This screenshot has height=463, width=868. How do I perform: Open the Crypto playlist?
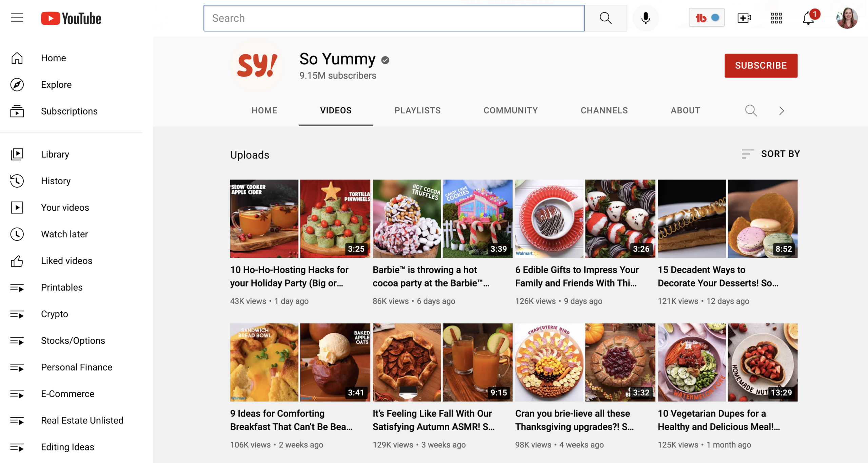click(x=71, y=314)
